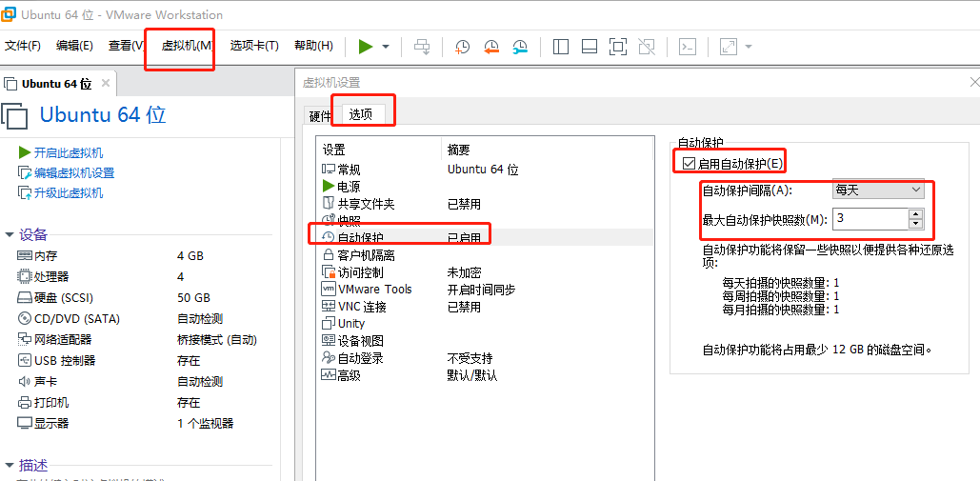980x481 pixels.
Task: Click the 摘要 column header
Action: pos(548,150)
